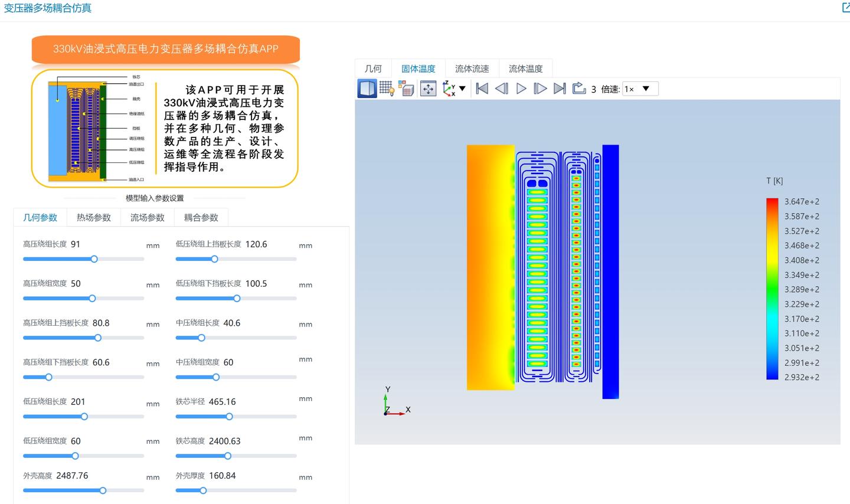Click the orange iron core in temperature plot

(491, 267)
